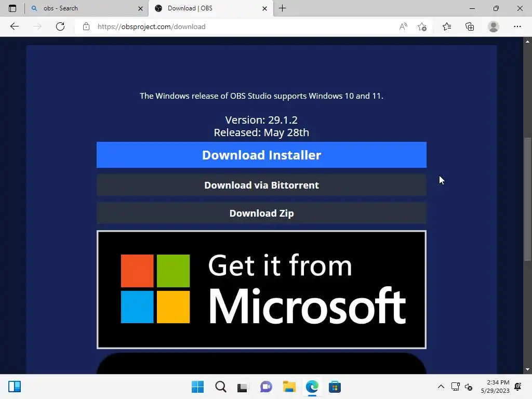Switch to the 'obs - Search' tab
Viewport: 532px width, 399px height.
click(87, 8)
